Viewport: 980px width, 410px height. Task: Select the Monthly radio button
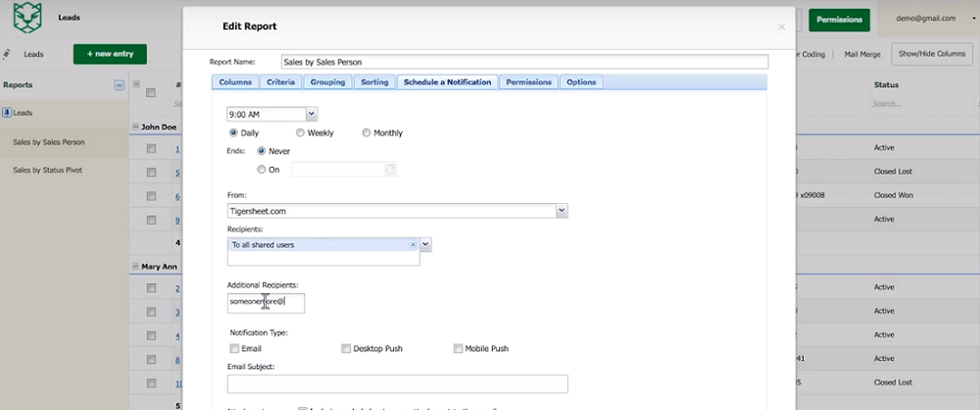pos(367,132)
